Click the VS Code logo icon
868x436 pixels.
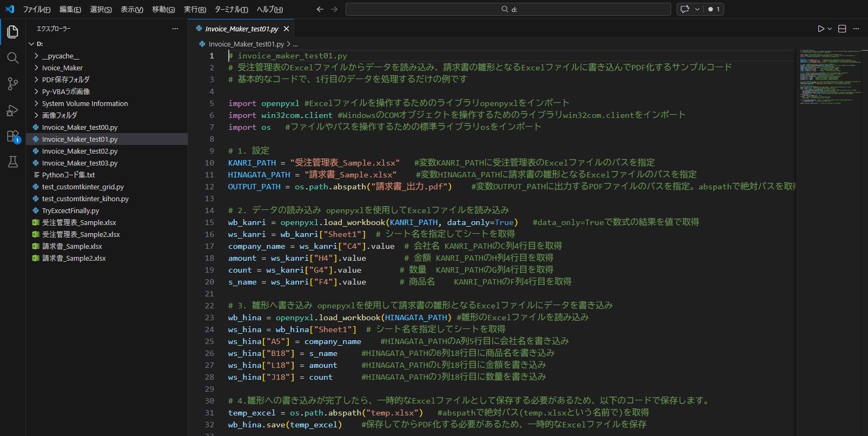pyautogui.click(x=10, y=9)
